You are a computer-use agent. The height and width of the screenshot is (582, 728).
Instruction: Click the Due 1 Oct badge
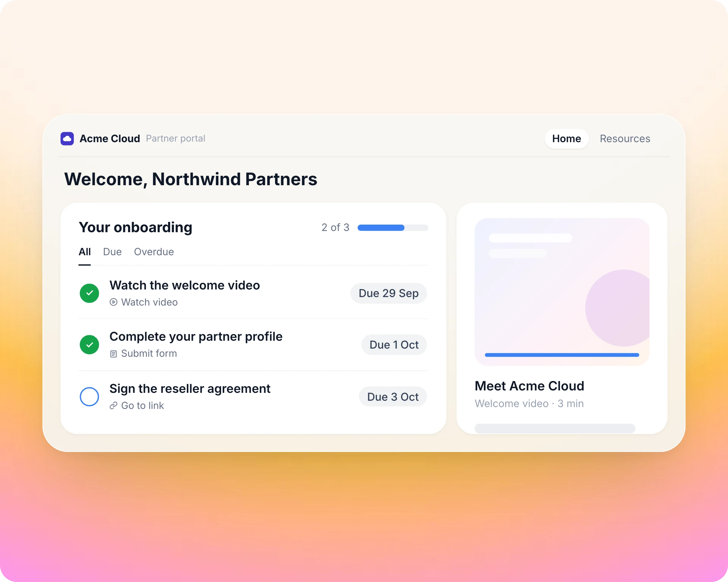tap(394, 344)
